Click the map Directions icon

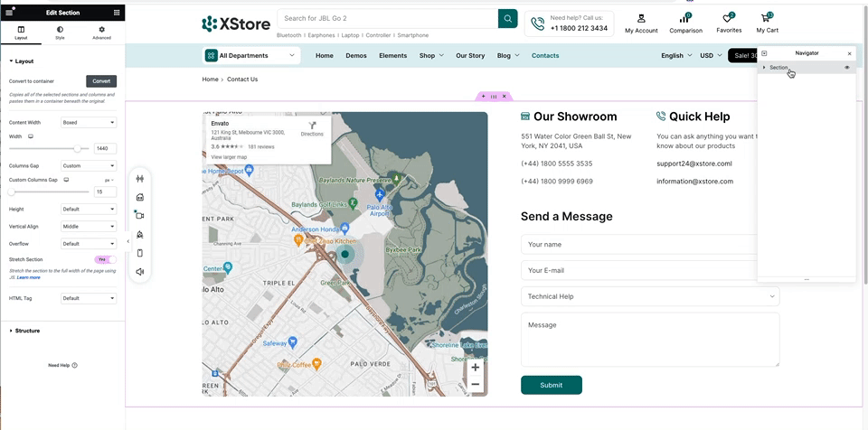point(312,126)
